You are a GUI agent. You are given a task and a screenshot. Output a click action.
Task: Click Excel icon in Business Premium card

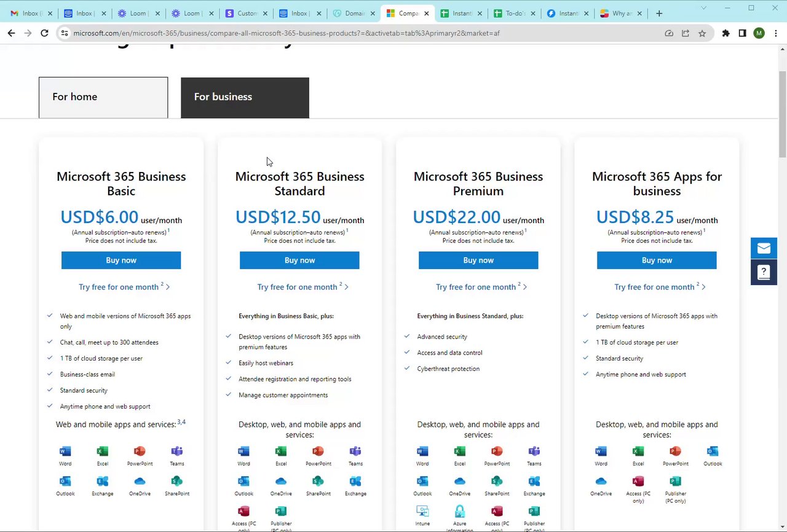460,452
